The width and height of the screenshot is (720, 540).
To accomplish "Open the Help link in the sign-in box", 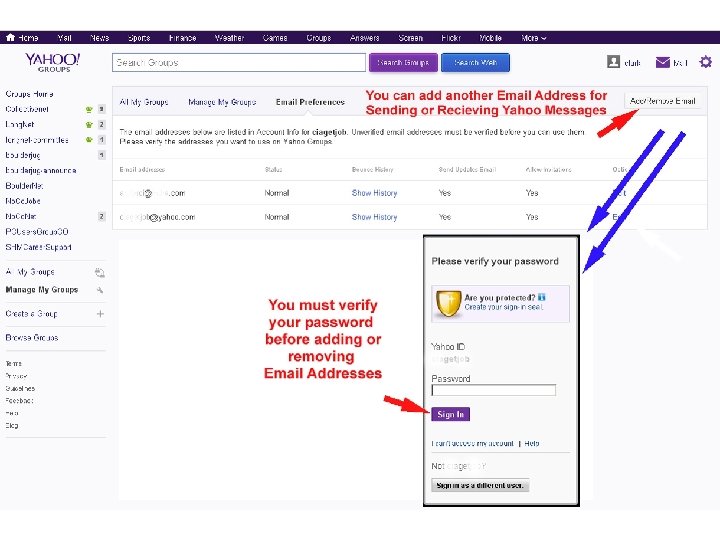I will tap(532, 443).
